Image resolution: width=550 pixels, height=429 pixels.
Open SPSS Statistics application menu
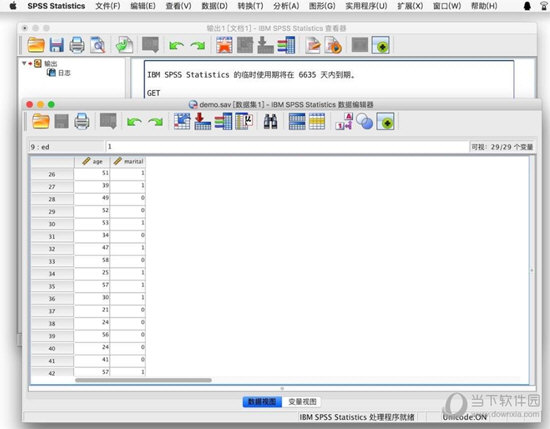point(56,6)
